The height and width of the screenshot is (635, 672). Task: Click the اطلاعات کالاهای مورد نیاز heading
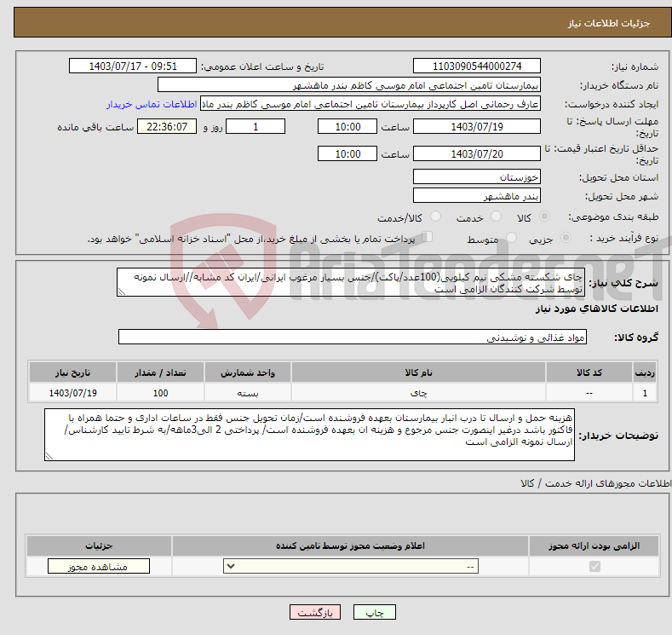point(596,309)
